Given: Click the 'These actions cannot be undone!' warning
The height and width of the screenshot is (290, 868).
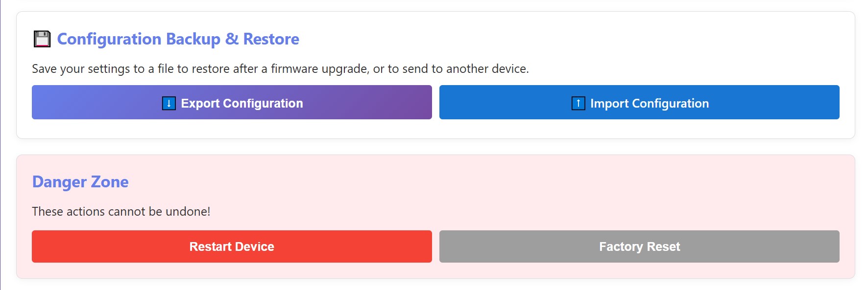Looking at the screenshot, I should click(x=121, y=211).
